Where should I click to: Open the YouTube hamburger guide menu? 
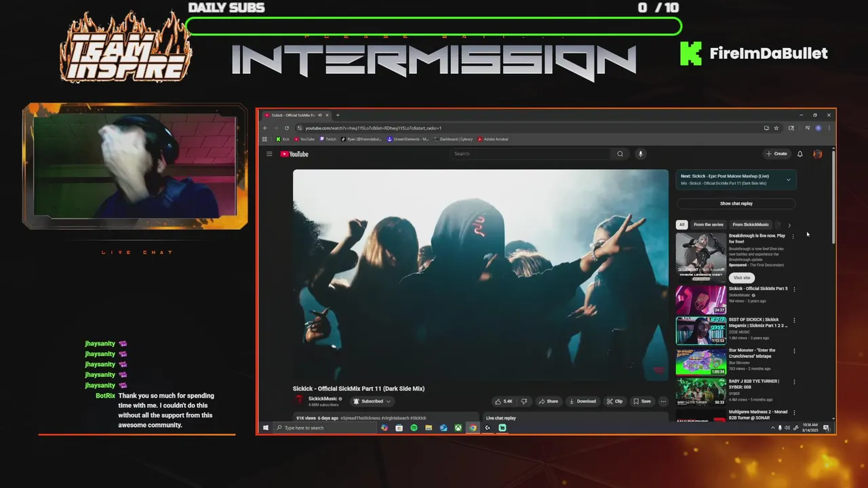[x=269, y=154]
